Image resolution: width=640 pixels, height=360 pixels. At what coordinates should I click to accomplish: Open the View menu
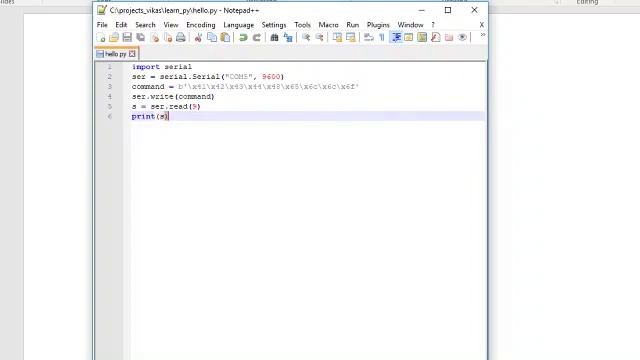click(171, 25)
